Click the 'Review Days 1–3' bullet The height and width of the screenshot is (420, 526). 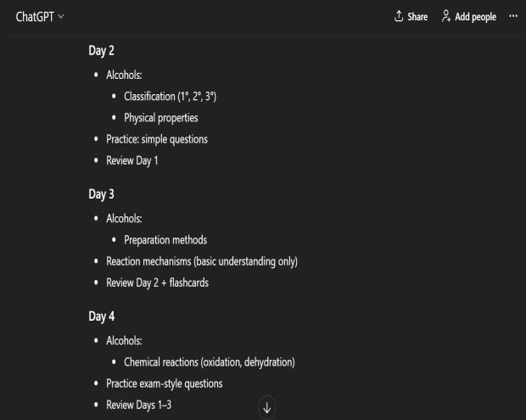[138, 405]
